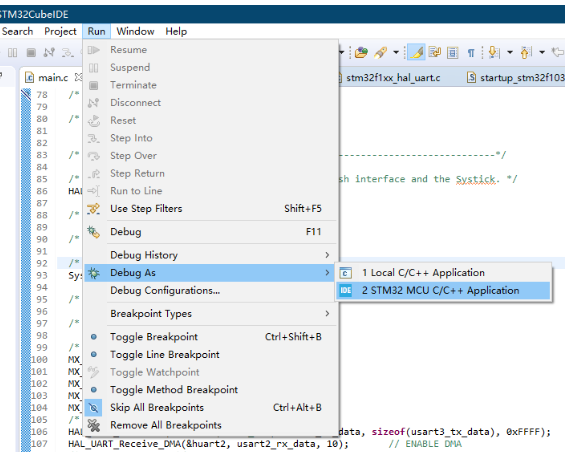Toggle Use Step Filters menu entry
Viewport: 565px width, 452px height.
tap(210, 209)
